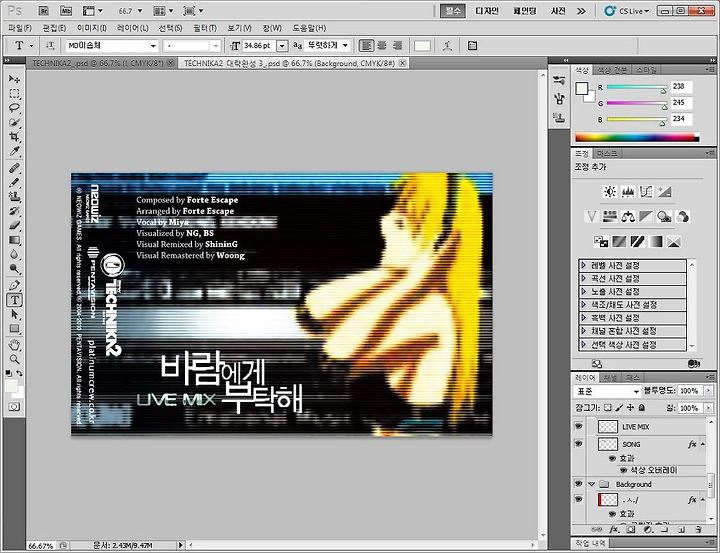Open the font size dropdown
This screenshot has width=720, height=553.
283,45
